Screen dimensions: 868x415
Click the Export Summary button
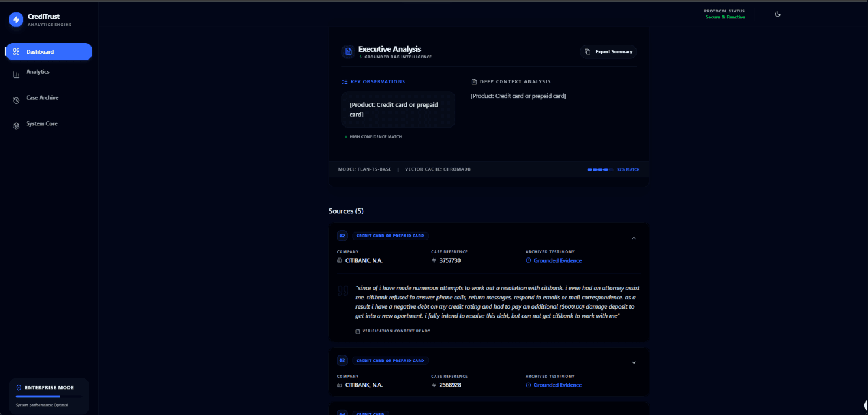[x=608, y=52]
